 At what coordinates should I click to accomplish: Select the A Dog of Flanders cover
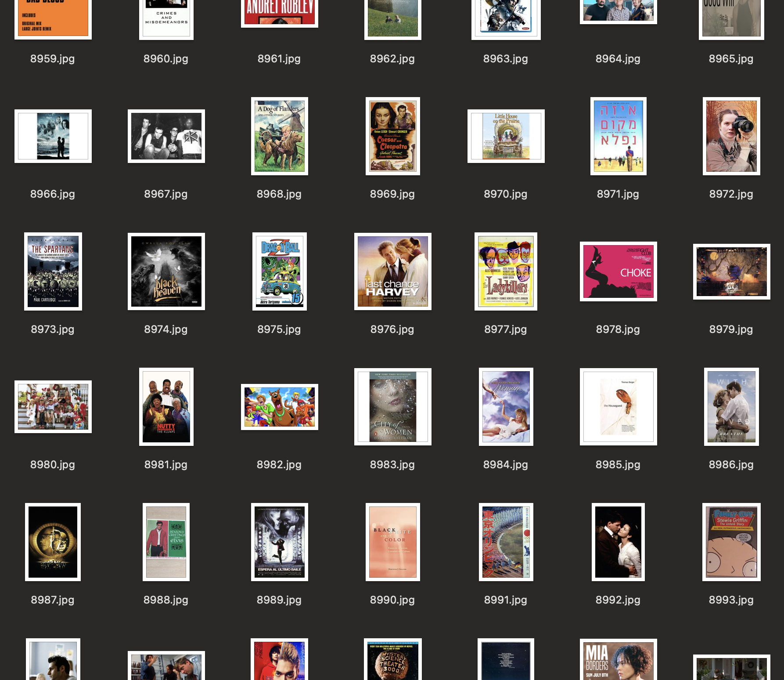point(280,136)
